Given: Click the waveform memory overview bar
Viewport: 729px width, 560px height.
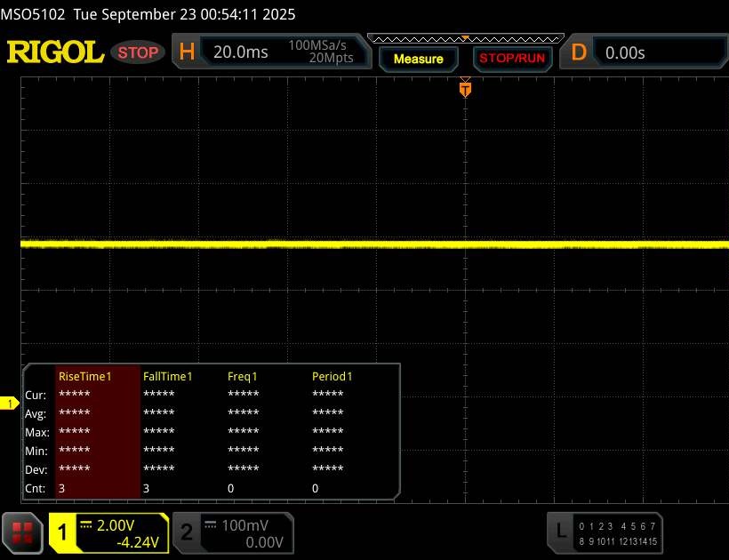Looking at the screenshot, I should [464, 38].
